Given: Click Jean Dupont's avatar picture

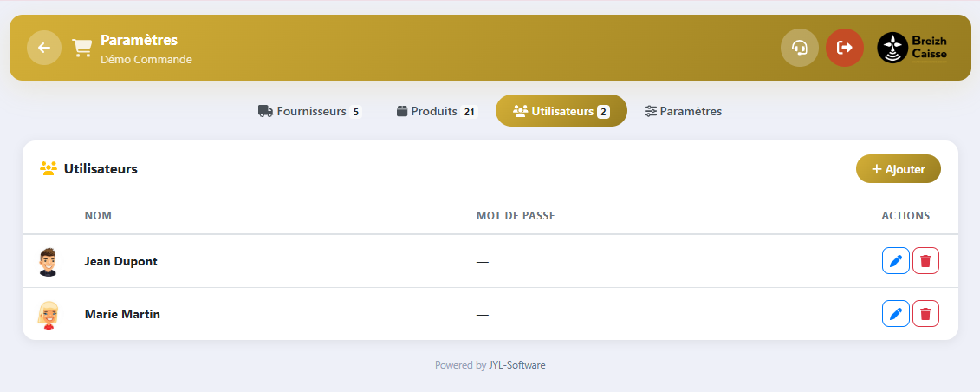Looking at the screenshot, I should pos(49,261).
